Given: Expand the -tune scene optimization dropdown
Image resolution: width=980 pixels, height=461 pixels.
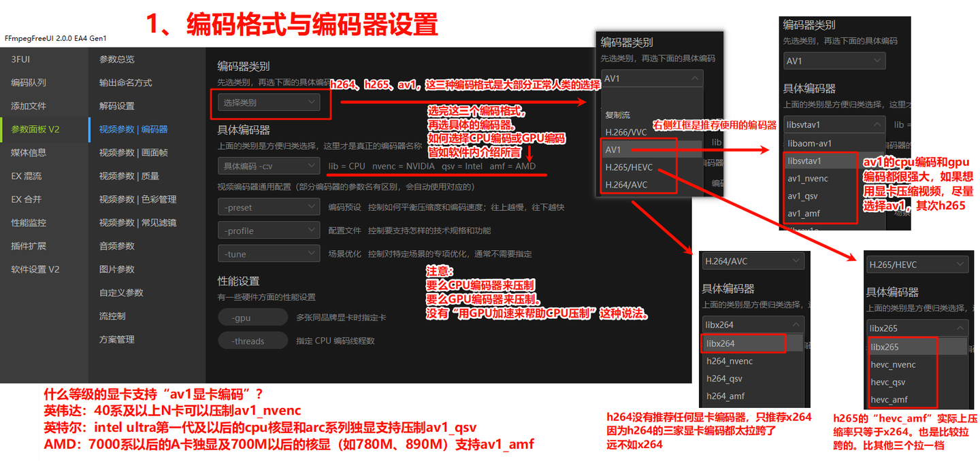Looking at the screenshot, I should click(x=268, y=253).
